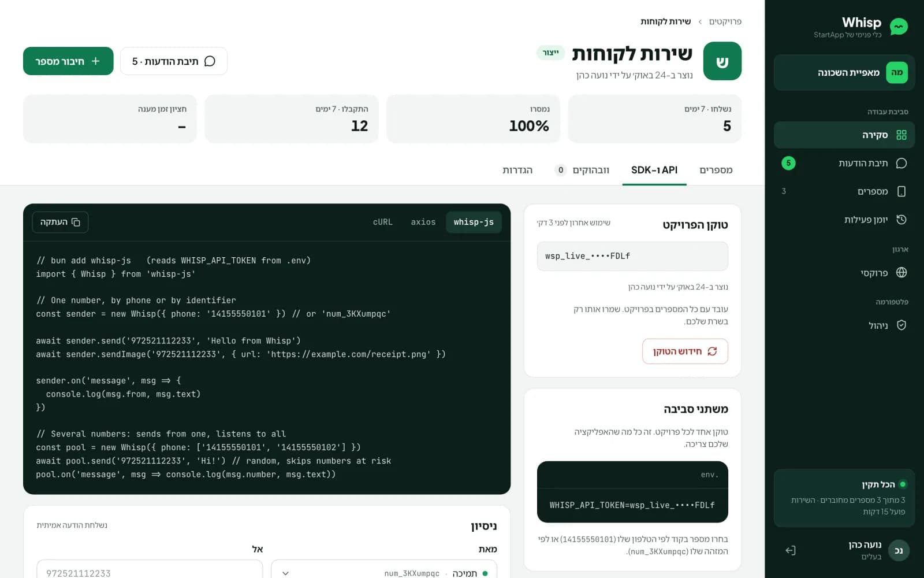Select the whisp-js code tab
The image size is (924, 578).
click(474, 222)
